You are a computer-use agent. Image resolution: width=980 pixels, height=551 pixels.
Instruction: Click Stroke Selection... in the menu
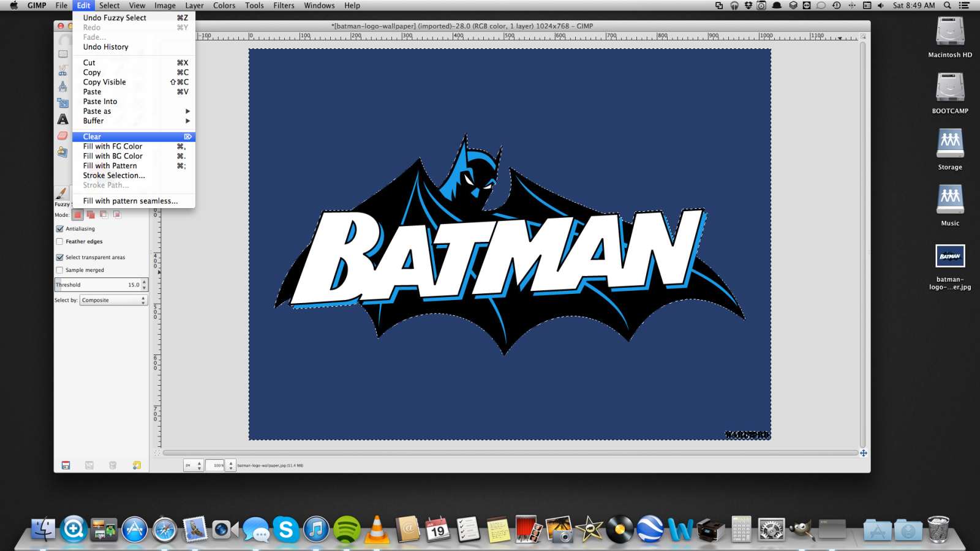[114, 176]
